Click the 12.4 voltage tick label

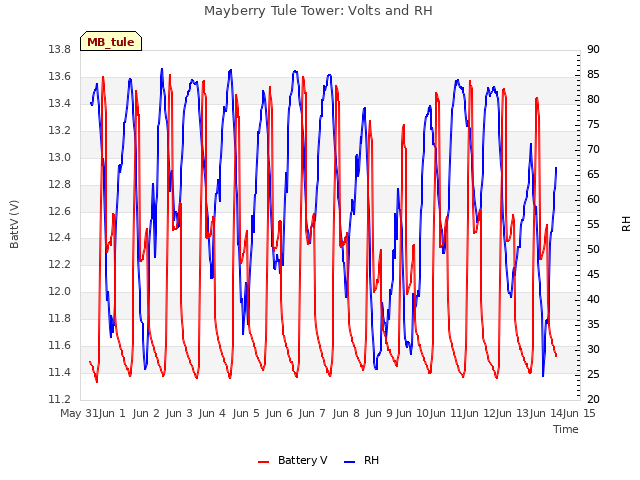pyautogui.click(x=60, y=237)
